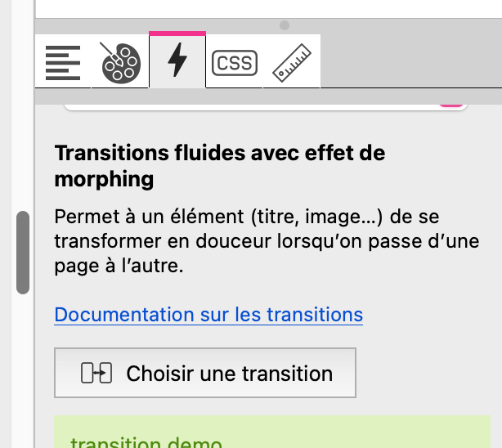The height and width of the screenshot is (448, 502).
Task: Click the round panel divider handle
Action: pyautogui.click(x=285, y=25)
